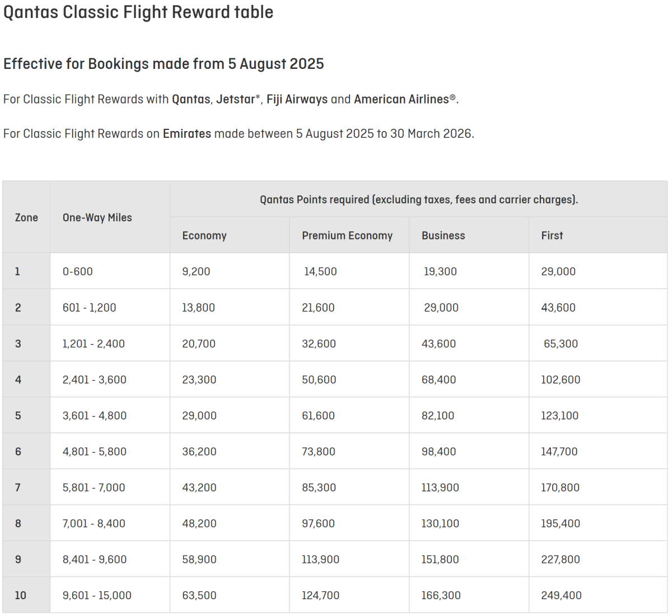Click the Premium Economy column header
Image resolution: width=672 pixels, height=616 pixels.
pos(347,236)
